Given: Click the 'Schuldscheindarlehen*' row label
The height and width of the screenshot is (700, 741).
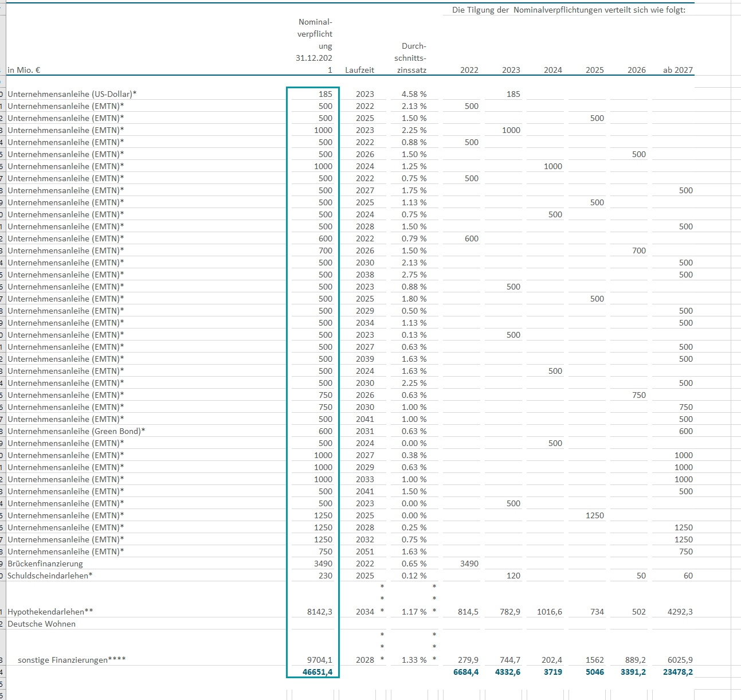Looking at the screenshot, I should (x=50, y=576).
